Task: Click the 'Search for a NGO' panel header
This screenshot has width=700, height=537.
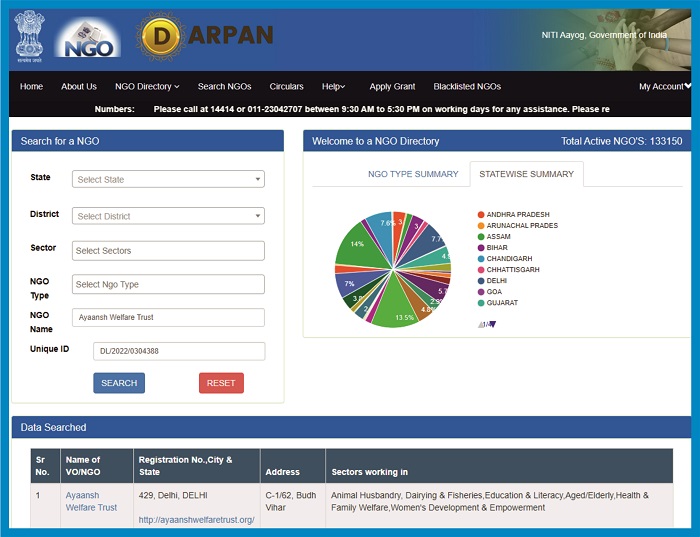Action: [x=148, y=141]
